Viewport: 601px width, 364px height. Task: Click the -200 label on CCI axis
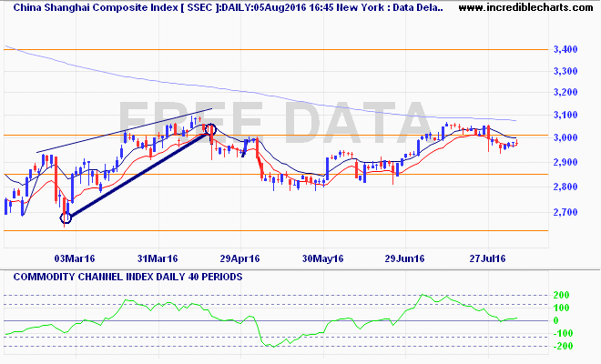pos(565,347)
